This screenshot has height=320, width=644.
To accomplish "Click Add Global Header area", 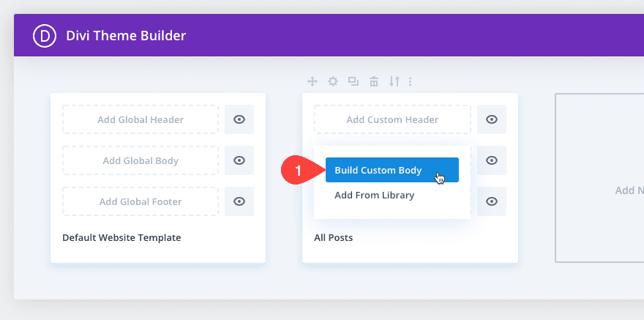I will (141, 119).
